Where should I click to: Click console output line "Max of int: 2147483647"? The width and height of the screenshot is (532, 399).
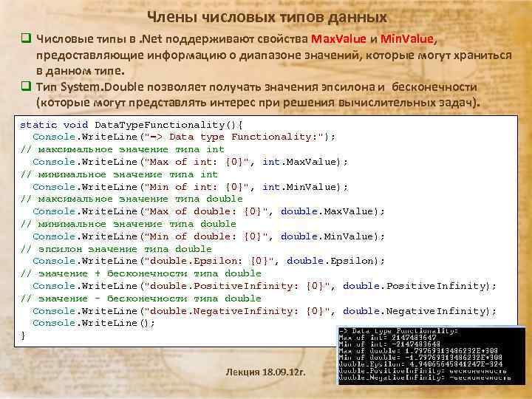[x=387, y=338]
